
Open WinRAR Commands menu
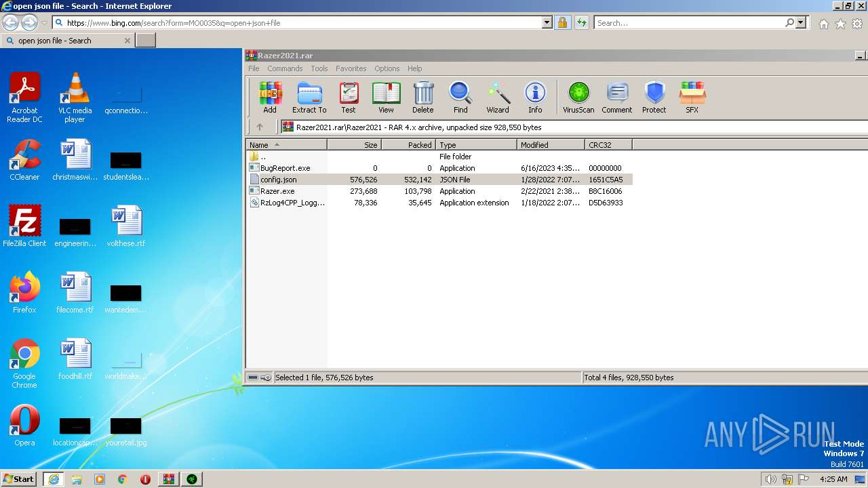[285, 68]
